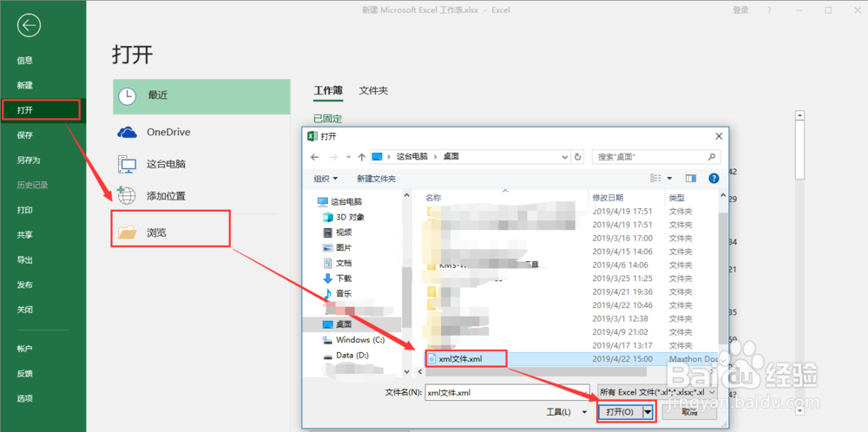This screenshot has height=432, width=868.
Task: Choose 另存为 from the backstage menu
Action: pos(29,160)
